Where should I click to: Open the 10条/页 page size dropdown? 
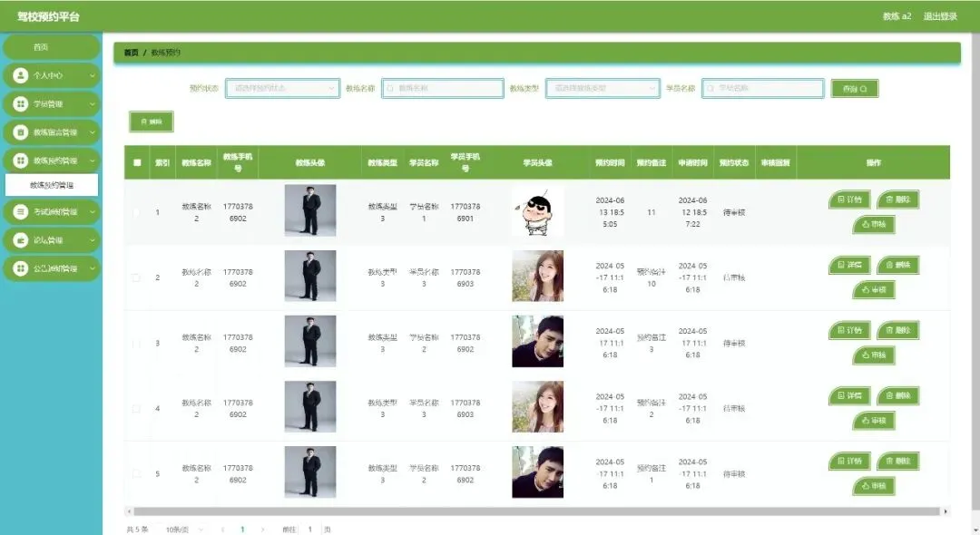[184, 530]
